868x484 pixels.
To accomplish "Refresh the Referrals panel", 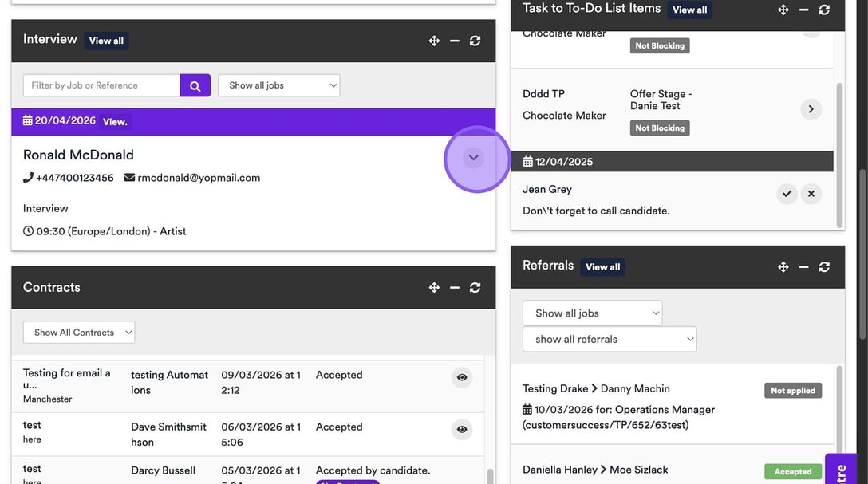I will [824, 267].
